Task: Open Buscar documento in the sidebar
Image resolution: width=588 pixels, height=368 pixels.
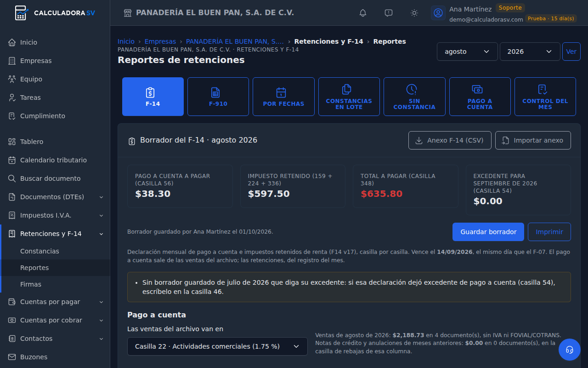Action: pyautogui.click(x=55, y=178)
